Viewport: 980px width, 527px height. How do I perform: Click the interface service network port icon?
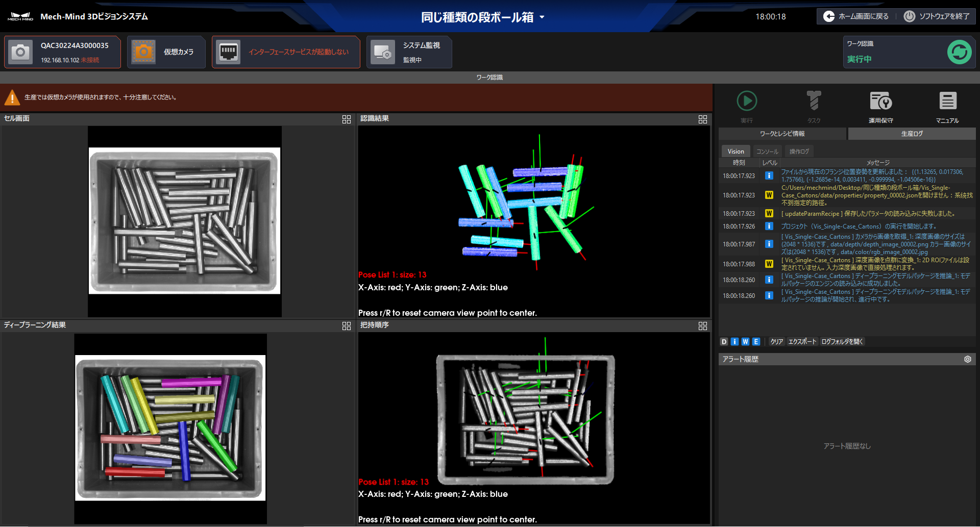click(228, 52)
